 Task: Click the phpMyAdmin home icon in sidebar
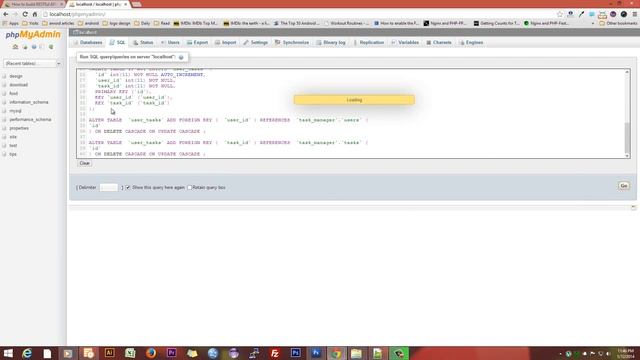(15, 47)
